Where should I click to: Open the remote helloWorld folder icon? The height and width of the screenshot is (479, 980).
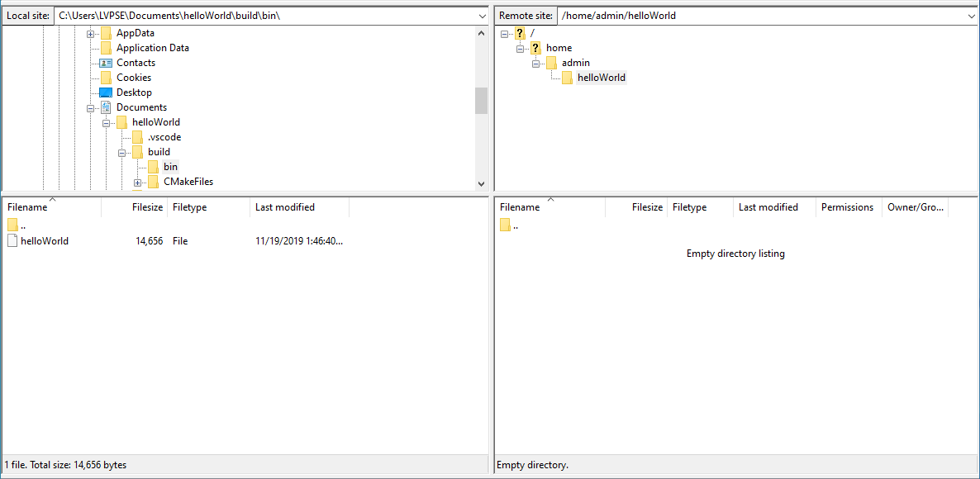point(567,78)
